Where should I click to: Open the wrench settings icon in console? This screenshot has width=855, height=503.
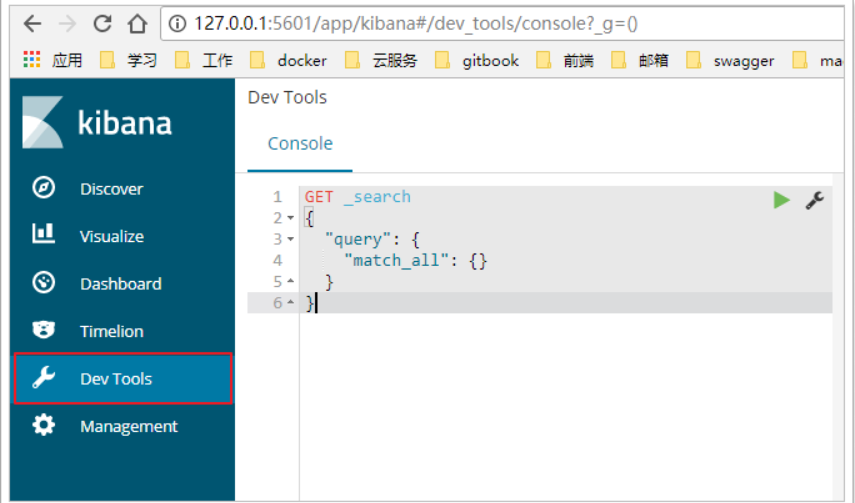pyautogui.click(x=814, y=200)
